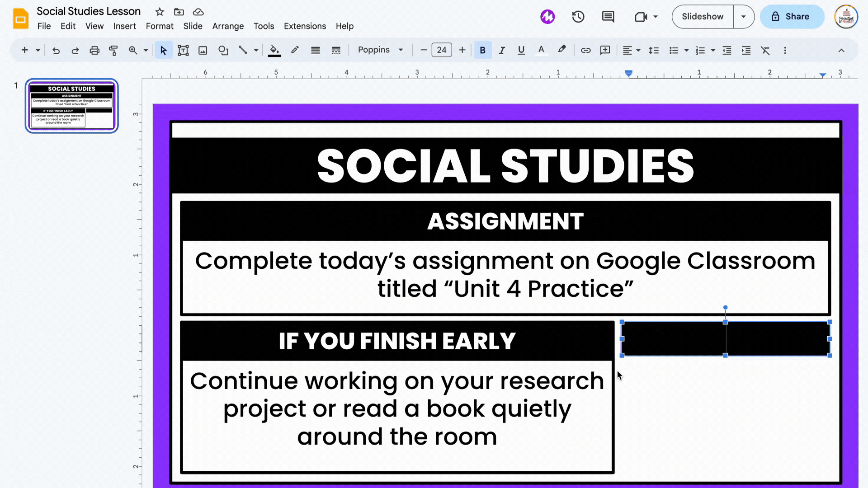This screenshot has width=868, height=488.
Task: Open the Extensions menu
Action: pyautogui.click(x=305, y=26)
